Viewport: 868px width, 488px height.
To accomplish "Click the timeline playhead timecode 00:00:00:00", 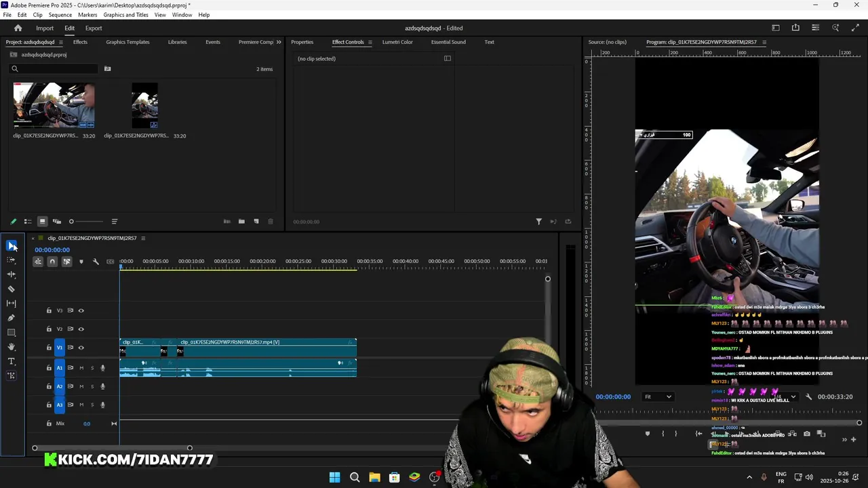I will 52,250.
